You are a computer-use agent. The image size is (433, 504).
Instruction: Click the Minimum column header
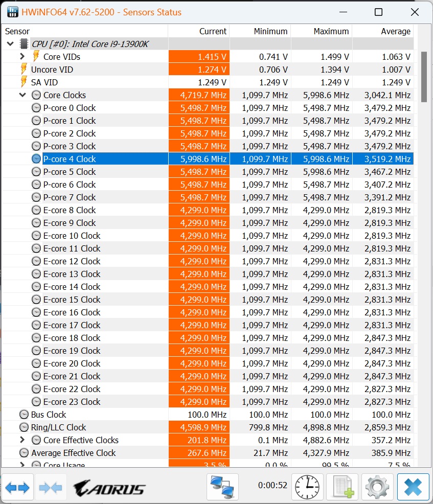[x=260, y=31]
